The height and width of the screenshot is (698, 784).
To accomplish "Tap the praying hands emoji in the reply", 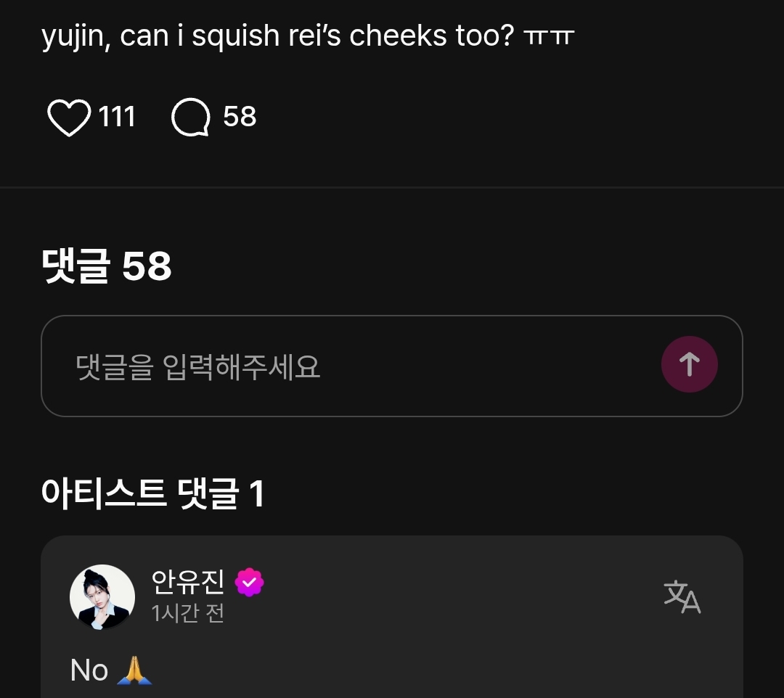I will coord(134,670).
